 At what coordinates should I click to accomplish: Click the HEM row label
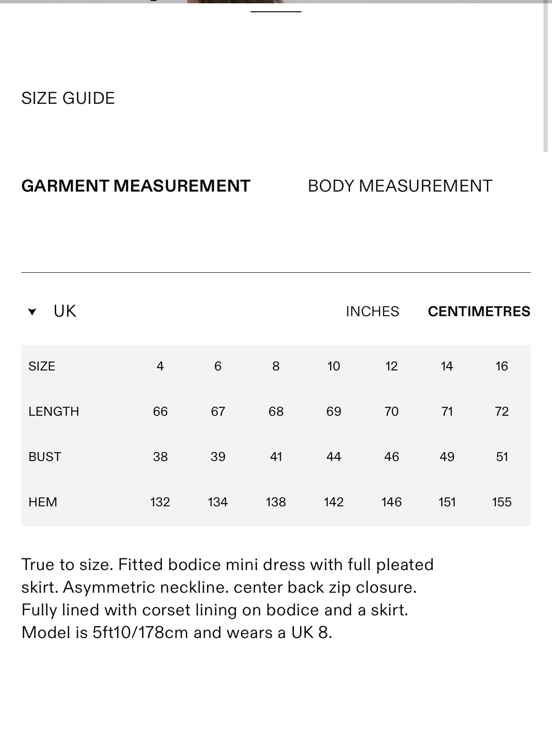(x=43, y=502)
